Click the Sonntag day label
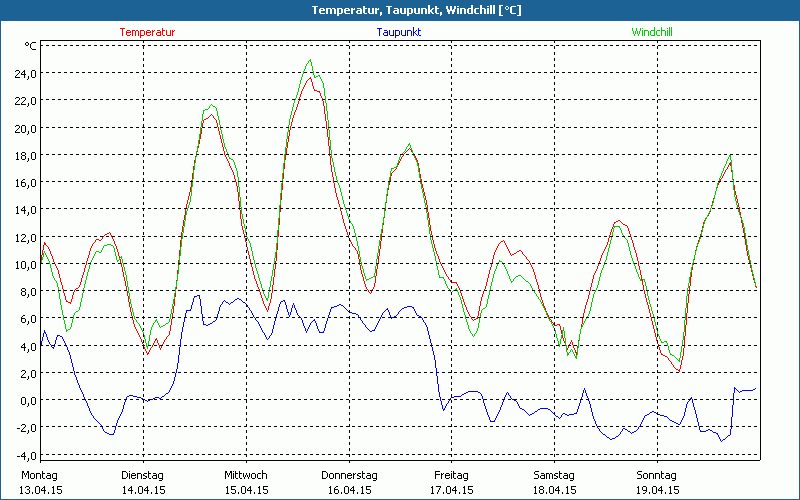The image size is (800, 500). pyautogui.click(x=657, y=476)
